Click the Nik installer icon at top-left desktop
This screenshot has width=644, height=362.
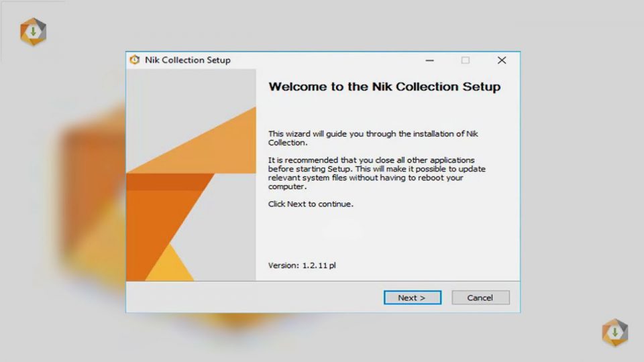34,32
